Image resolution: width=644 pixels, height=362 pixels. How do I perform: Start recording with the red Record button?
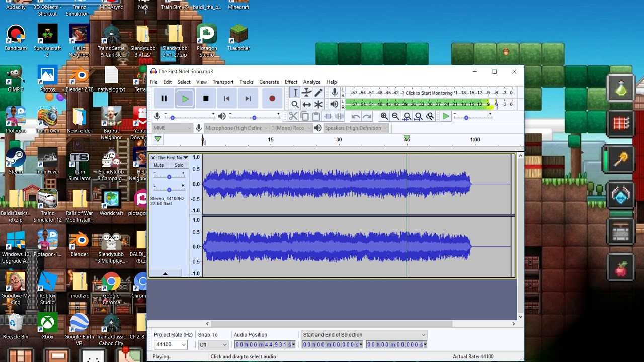(x=272, y=99)
